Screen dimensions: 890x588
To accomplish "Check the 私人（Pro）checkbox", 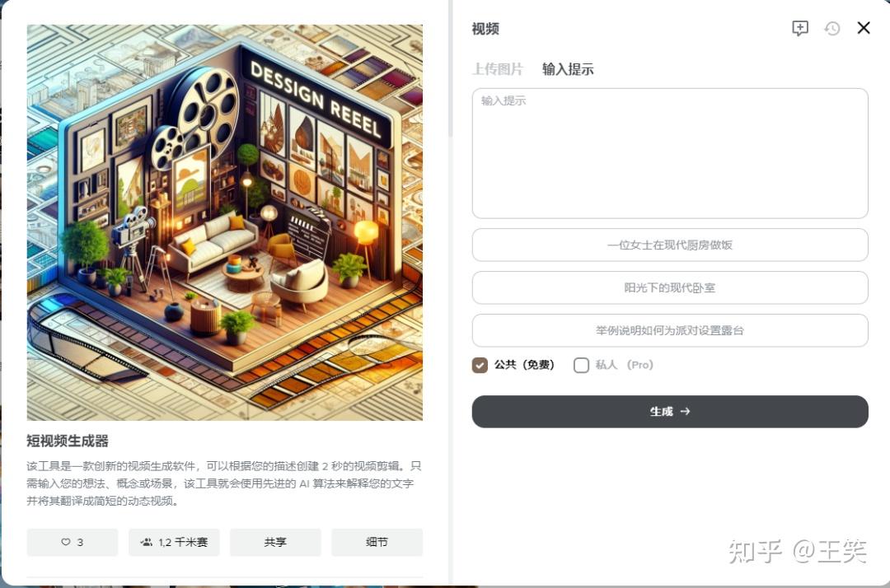I will click(x=581, y=365).
